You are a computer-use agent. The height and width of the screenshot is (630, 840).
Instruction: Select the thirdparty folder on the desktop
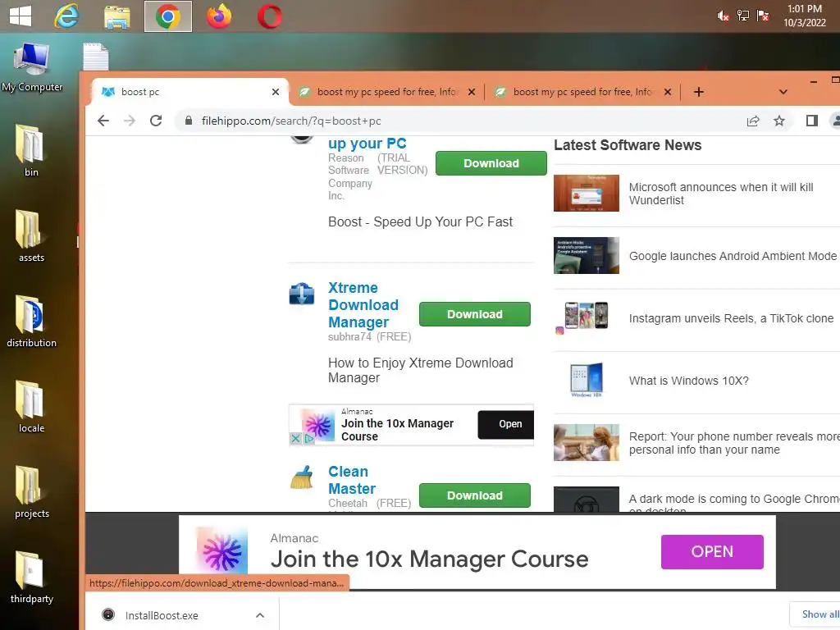pos(31,577)
